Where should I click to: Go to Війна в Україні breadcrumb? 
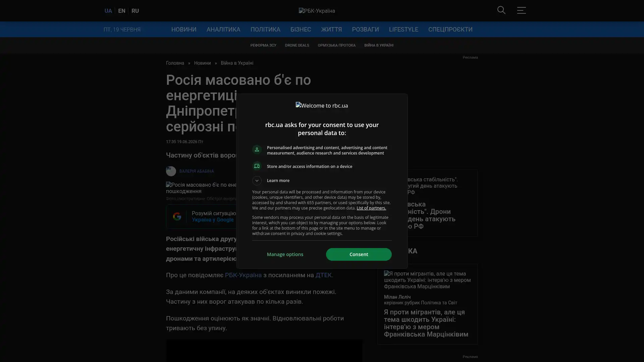pyautogui.click(x=237, y=63)
